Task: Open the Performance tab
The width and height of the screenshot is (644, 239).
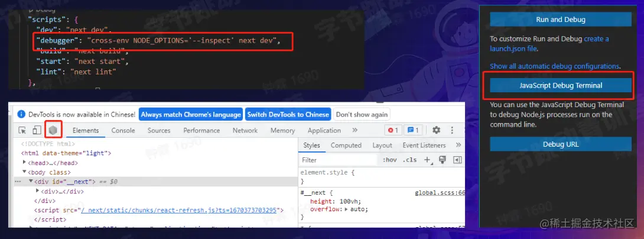Action: pos(201,130)
